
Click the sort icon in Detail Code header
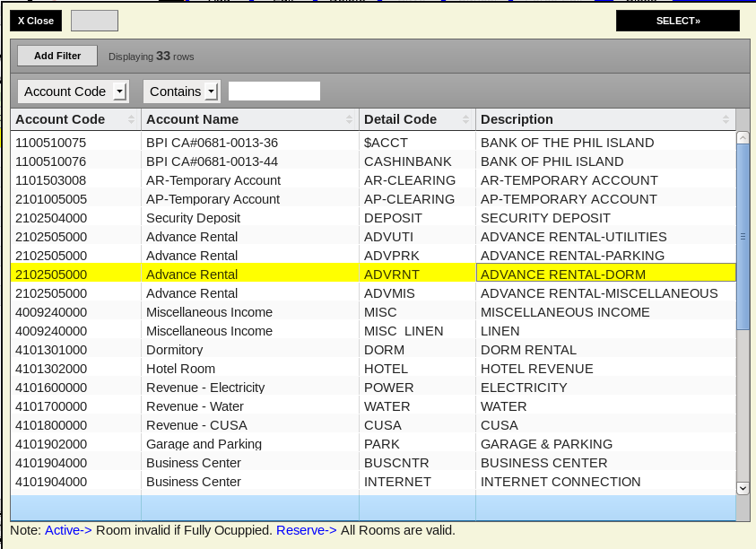pos(466,119)
